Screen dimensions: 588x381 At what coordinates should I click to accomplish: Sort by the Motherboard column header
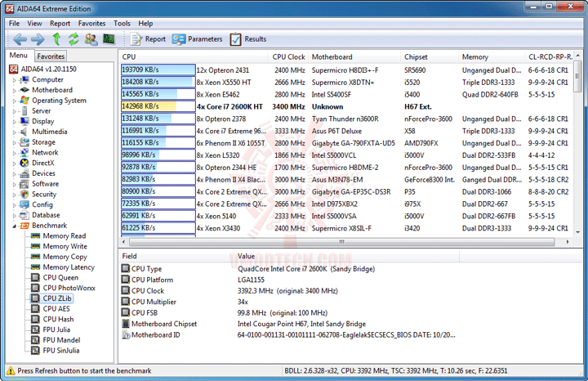[x=354, y=56]
